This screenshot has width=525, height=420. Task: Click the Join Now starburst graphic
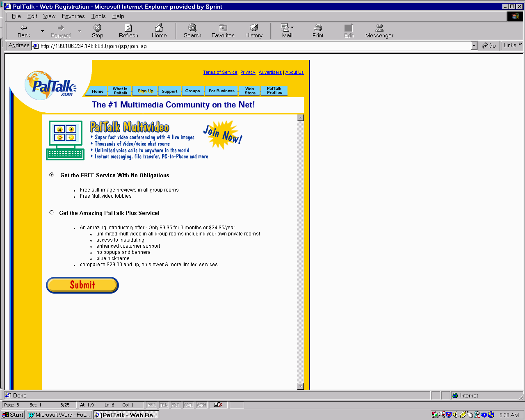[223, 135]
